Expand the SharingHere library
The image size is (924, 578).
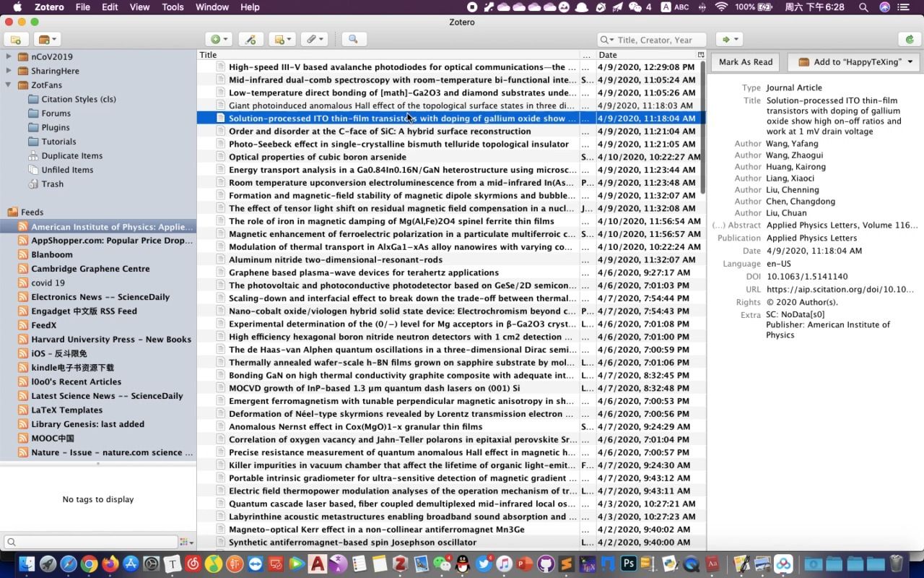tap(9, 71)
